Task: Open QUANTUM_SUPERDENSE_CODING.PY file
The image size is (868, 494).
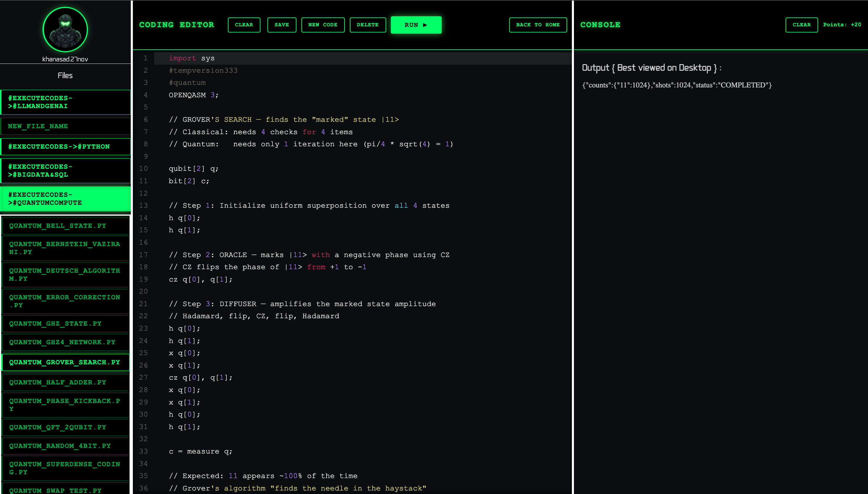Action: [x=66, y=468]
